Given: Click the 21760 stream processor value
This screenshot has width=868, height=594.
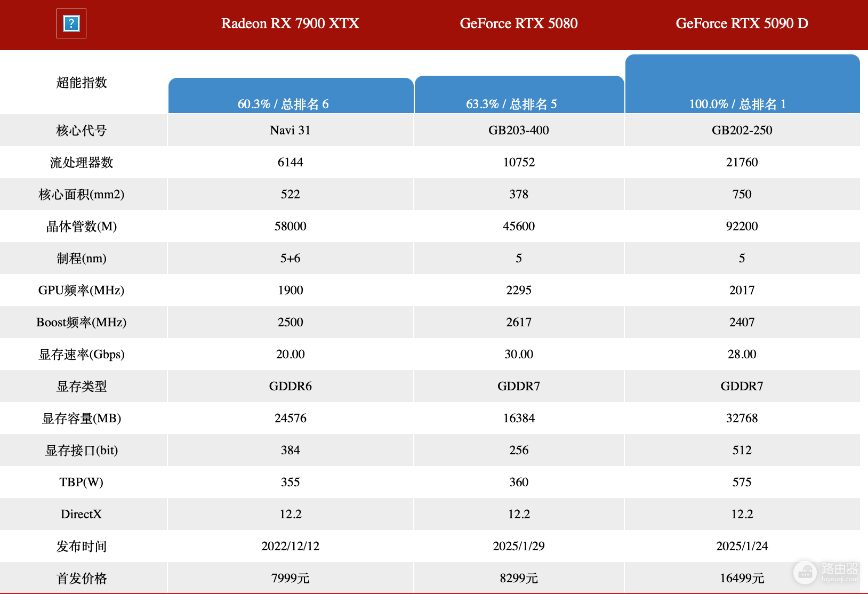Looking at the screenshot, I should pyautogui.click(x=742, y=162).
